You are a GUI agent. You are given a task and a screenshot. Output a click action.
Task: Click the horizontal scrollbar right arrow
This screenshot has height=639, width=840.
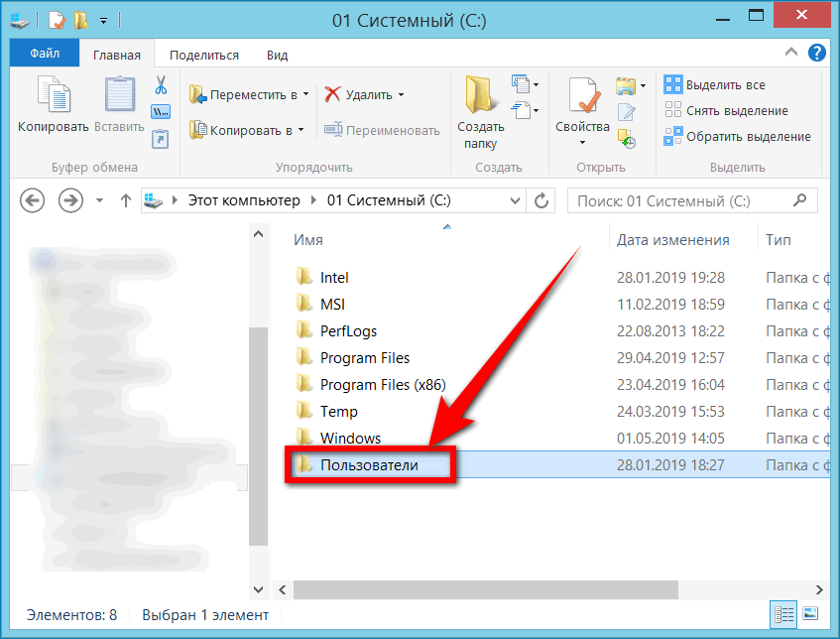pyautogui.click(x=819, y=589)
